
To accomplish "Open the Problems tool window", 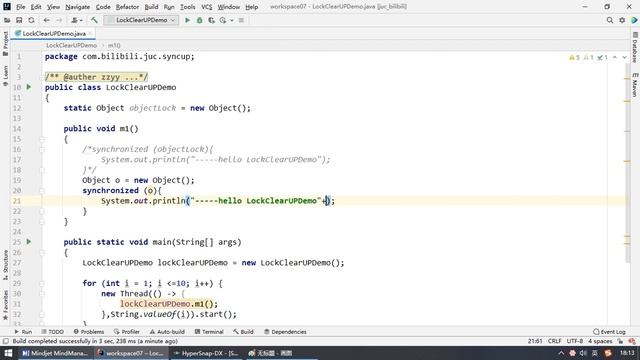I will tap(89, 332).
